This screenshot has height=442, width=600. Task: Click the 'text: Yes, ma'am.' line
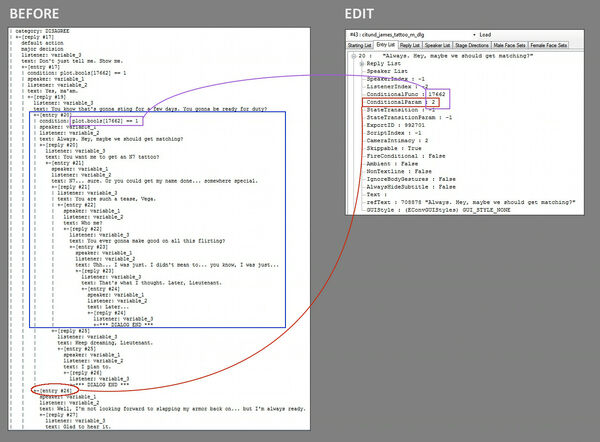point(52,91)
